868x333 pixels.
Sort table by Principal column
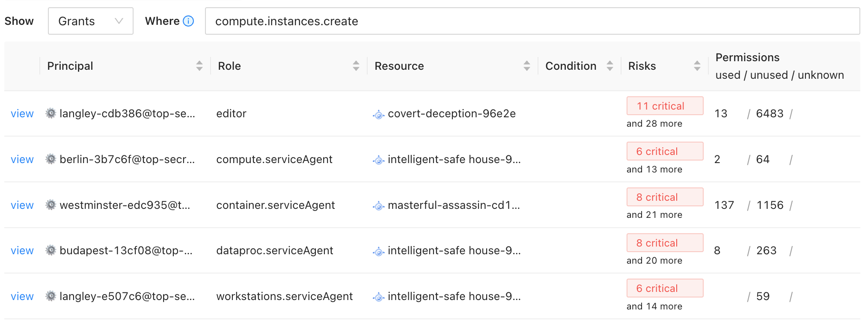click(x=199, y=66)
